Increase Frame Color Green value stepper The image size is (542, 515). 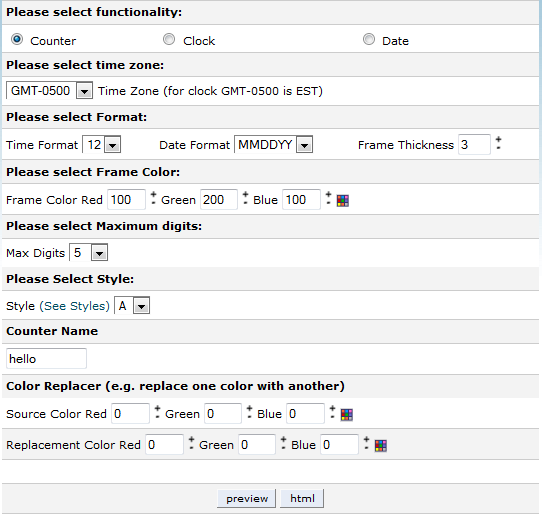(245, 195)
